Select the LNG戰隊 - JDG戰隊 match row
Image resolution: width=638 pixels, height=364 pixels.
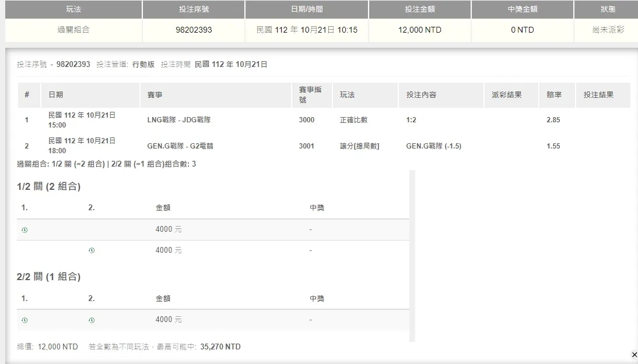point(179,120)
